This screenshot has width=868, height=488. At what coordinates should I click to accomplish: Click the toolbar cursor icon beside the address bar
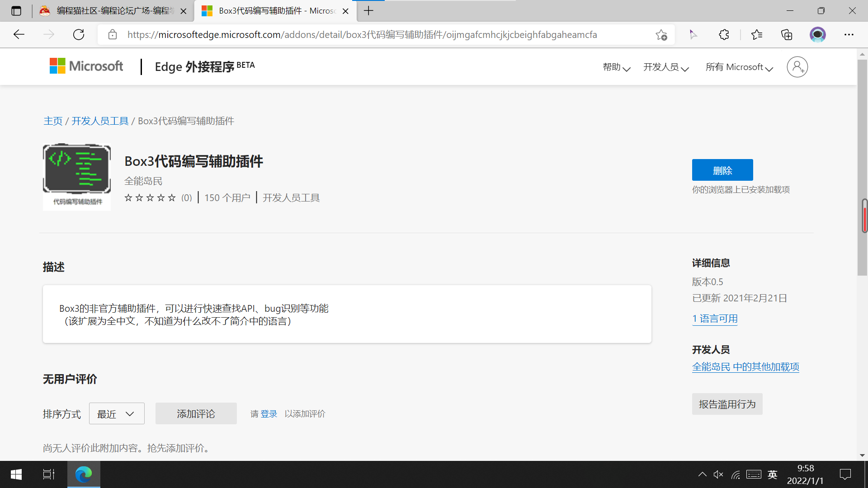pyautogui.click(x=693, y=34)
